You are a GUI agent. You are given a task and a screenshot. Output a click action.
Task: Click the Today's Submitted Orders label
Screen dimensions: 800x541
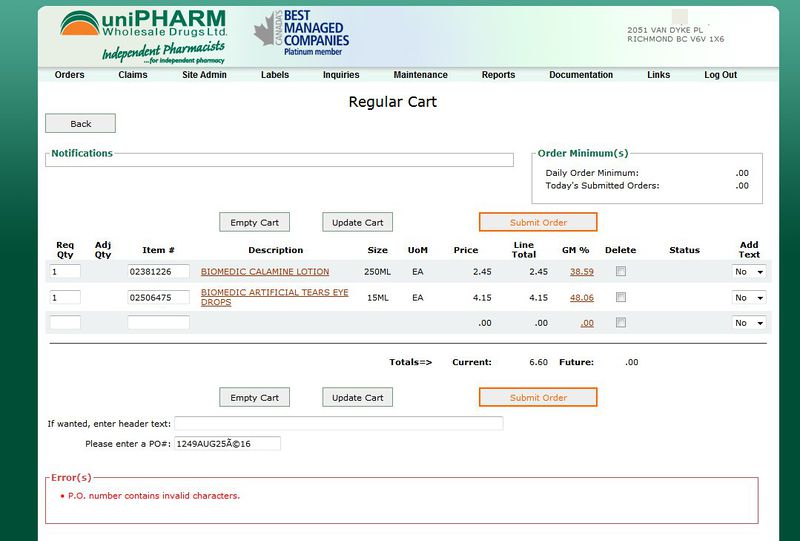pyautogui.click(x=602, y=186)
